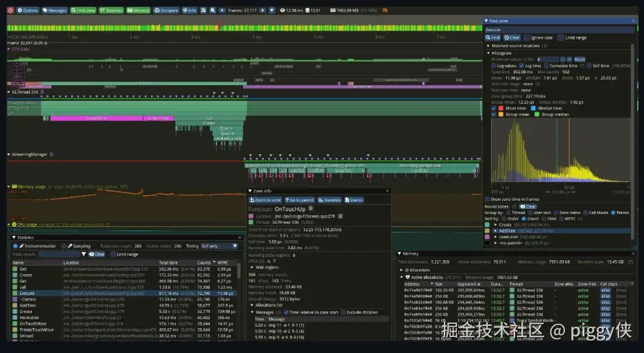
Task: Expand the AddTree group row
Action: [x=496, y=231]
